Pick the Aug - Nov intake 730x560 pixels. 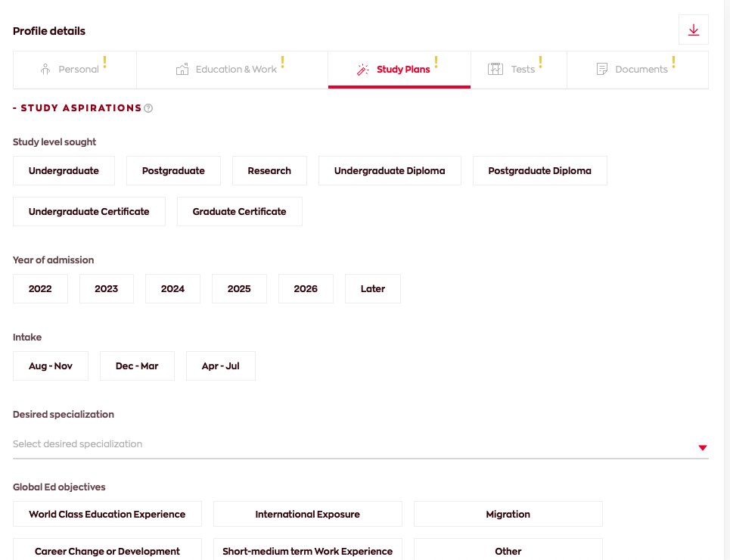[x=51, y=366]
